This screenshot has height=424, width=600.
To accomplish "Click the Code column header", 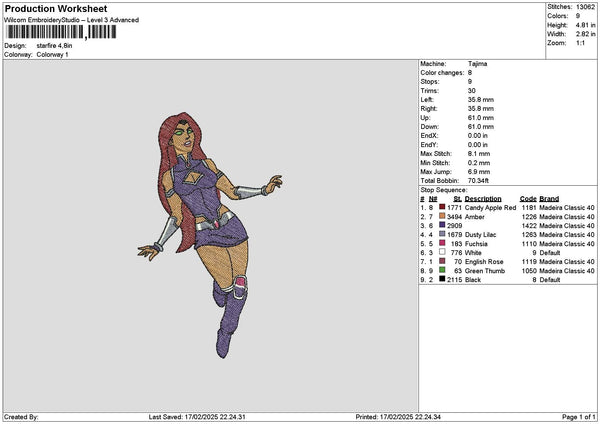I will 528,198.
